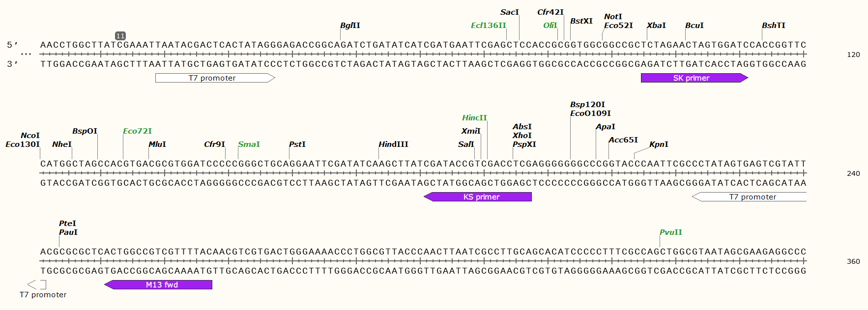Click the SK primer purple arrow

pos(694,78)
